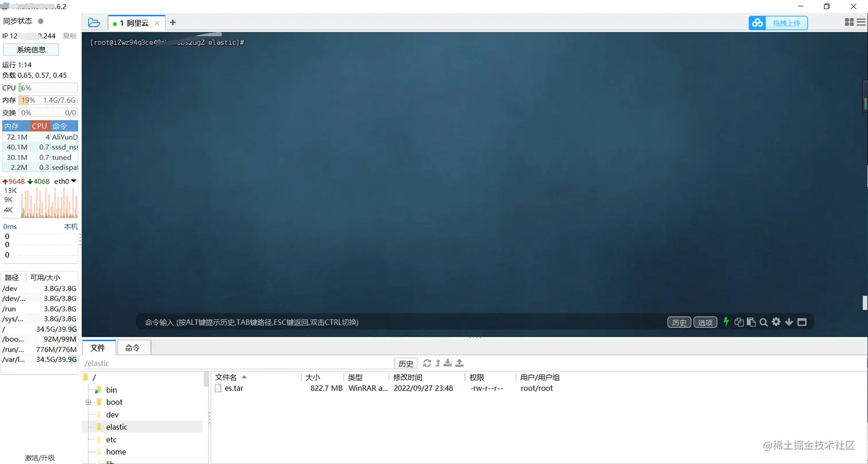Image resolution: width=868 pixels, height=464 pixels.
Task: Sort files by 用户/用户组 column
Action: [x=540, y=377]
